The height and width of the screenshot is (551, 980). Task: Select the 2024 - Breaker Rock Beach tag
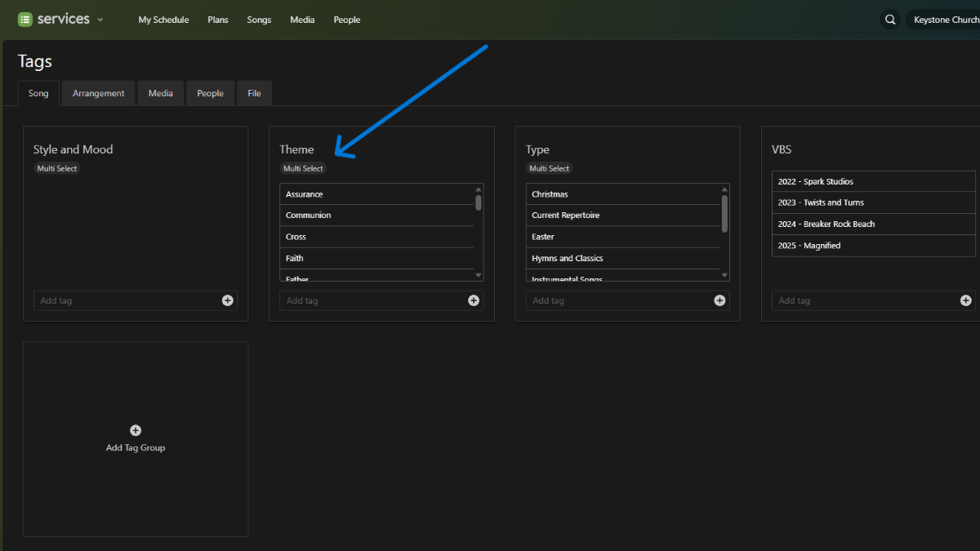coord(874,224)
